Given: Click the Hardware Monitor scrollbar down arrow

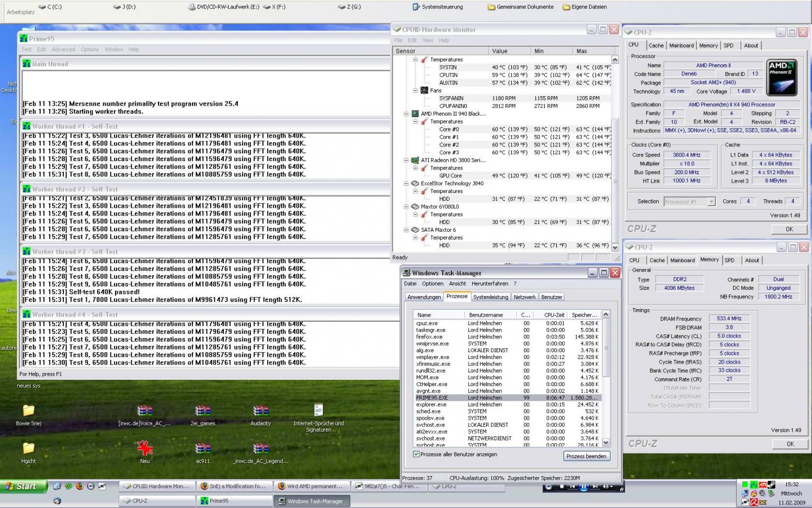Looking at the screenshot, I should click(x=615, y=247).
